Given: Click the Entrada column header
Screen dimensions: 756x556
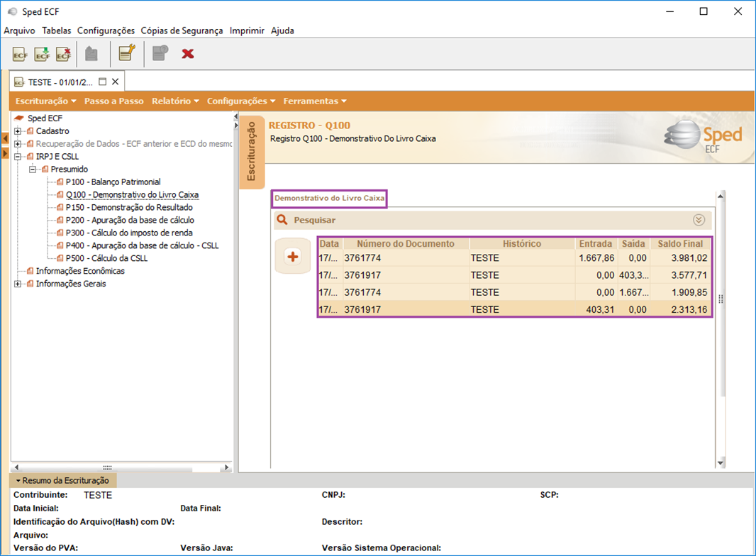Looking at the screenshot, I should 596,243.
